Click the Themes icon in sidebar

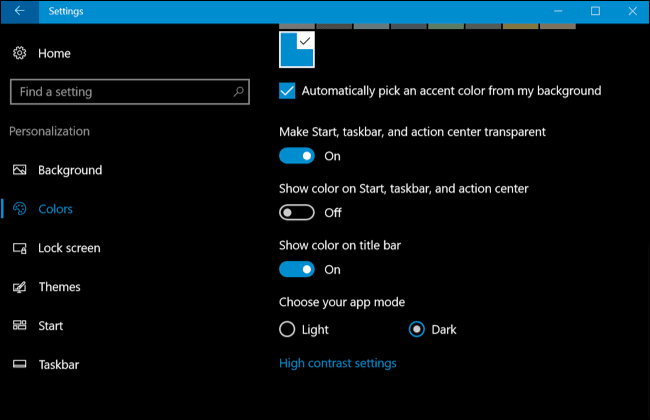point(20,287)
